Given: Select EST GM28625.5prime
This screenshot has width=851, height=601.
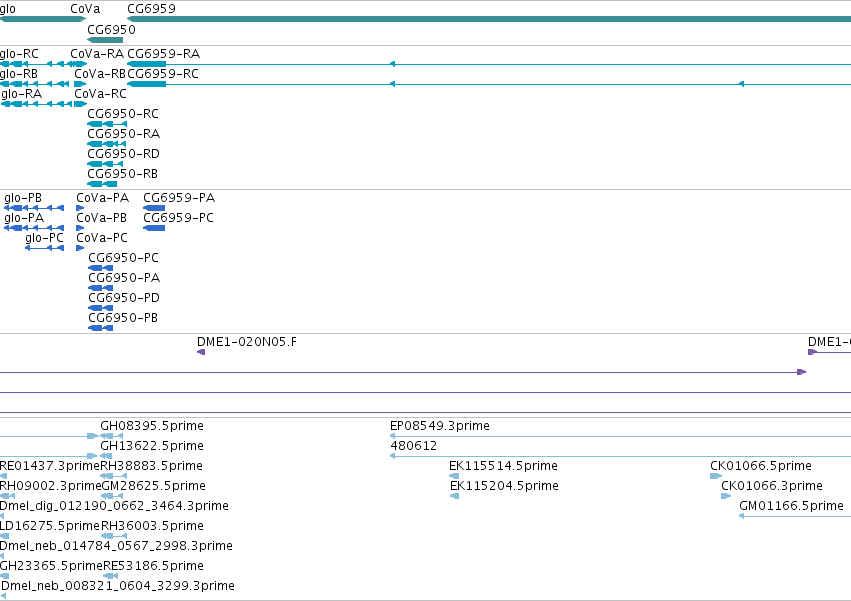Looking at the screenshot, I should (154, 486).
